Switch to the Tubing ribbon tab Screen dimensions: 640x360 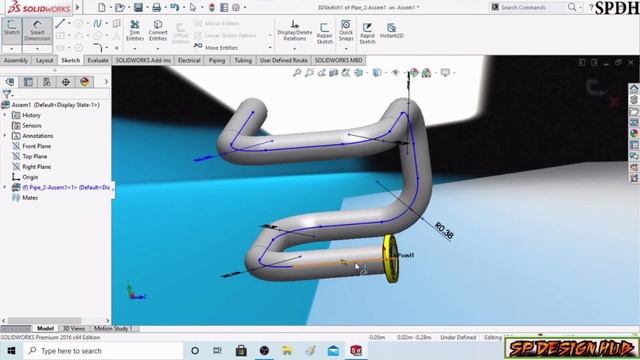pyautogui.click(x=243, y=60)
